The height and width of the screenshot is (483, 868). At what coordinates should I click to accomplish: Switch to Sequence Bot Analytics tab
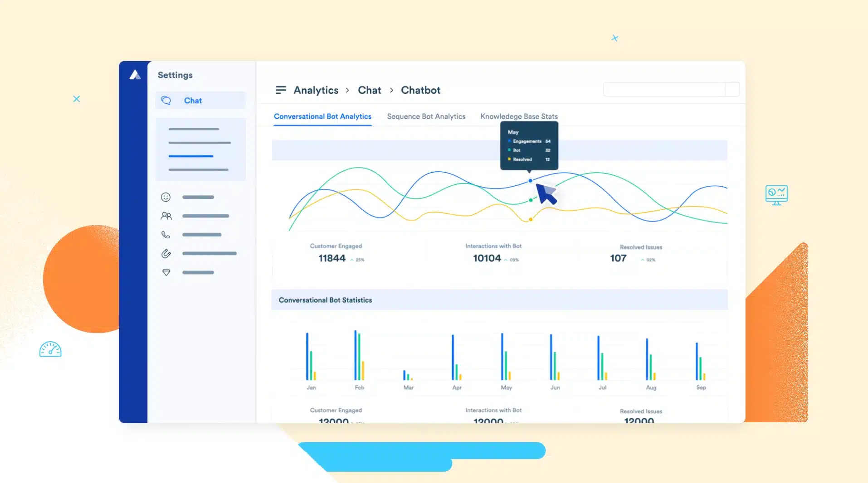point(426,116)
